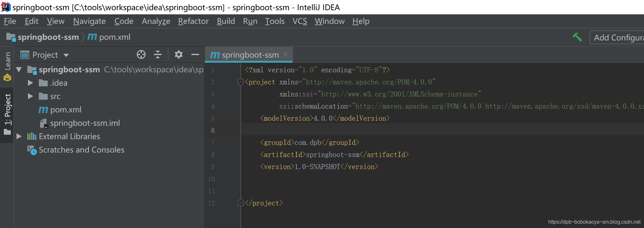Click line number 6 in the gutter
The width and height of the screenshot is (644, 228).
coord(213,131)
